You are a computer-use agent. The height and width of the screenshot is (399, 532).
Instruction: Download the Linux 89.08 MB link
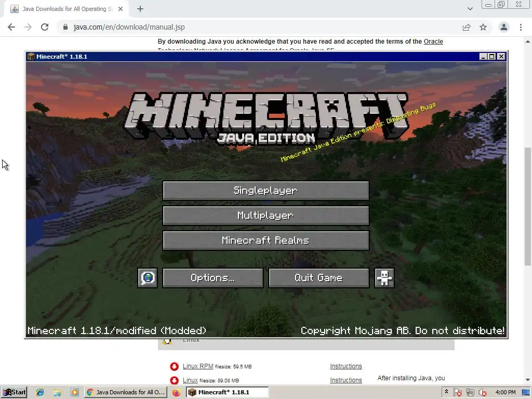(190, 380)
